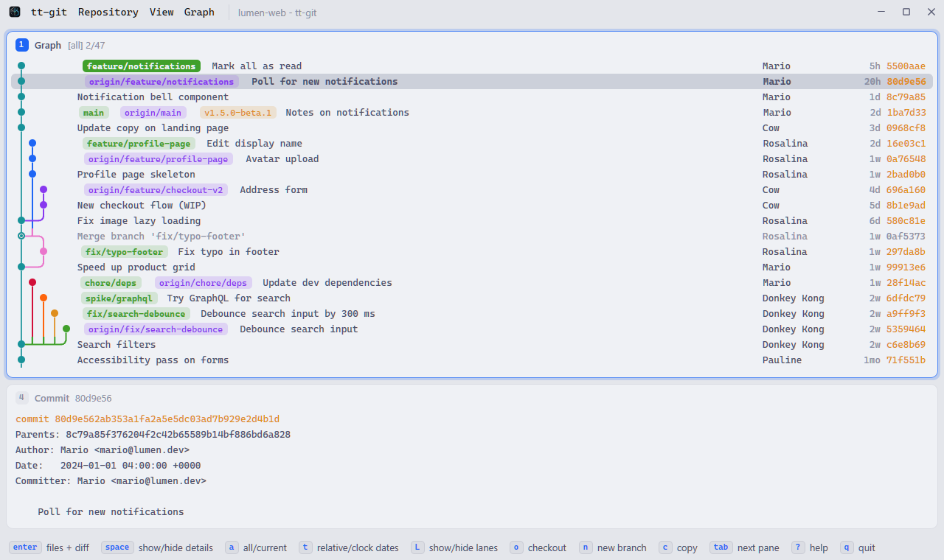Open the Graph menu
Viewport: 944px width, 560px height.
[199, 12]
